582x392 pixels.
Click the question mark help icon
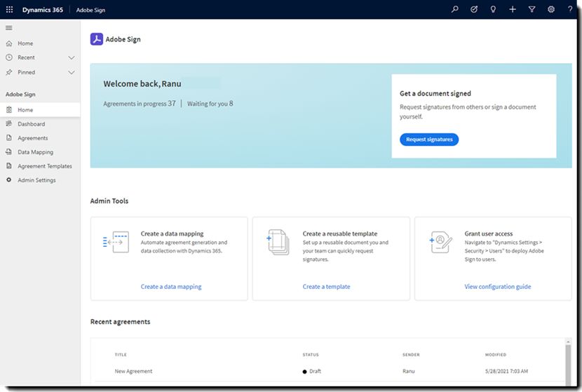pos(570,10)
